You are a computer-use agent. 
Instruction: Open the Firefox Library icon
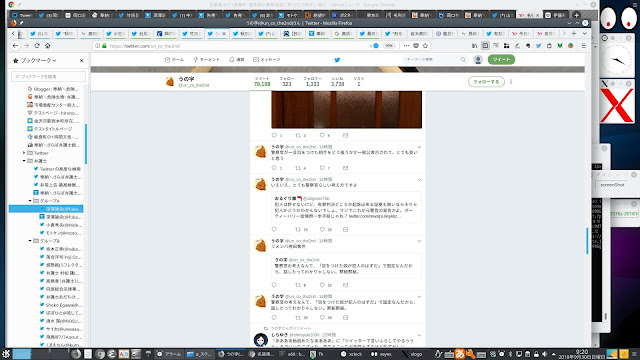pos(474,46)
